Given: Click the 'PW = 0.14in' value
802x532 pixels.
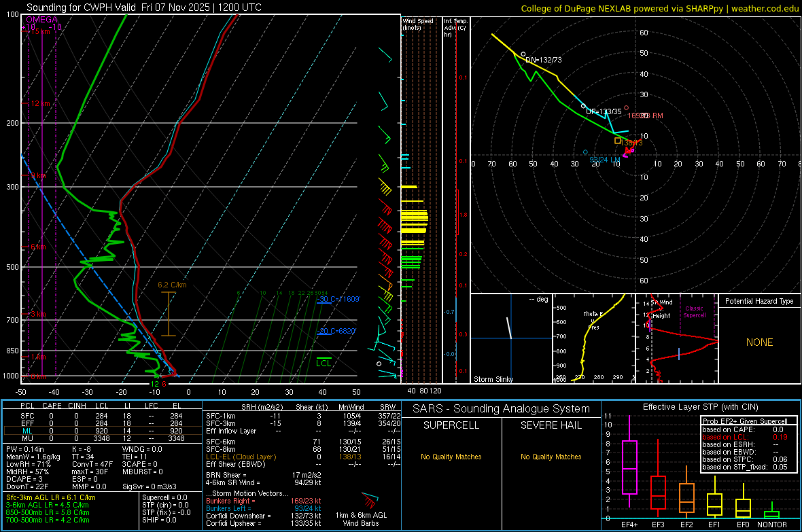Looking at the screenshot, I should 25,449.
